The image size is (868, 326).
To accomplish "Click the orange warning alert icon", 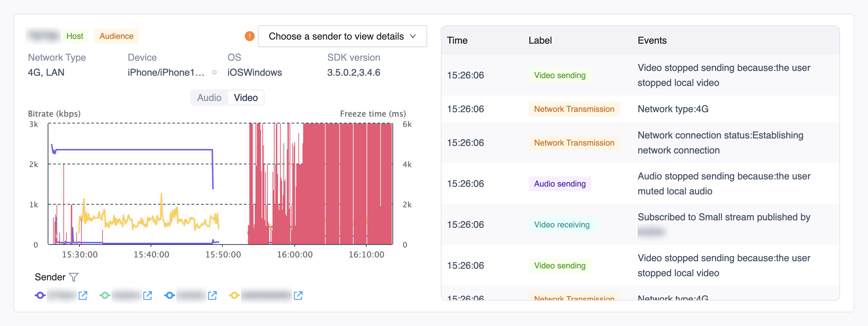I will [x=250, y=36].
